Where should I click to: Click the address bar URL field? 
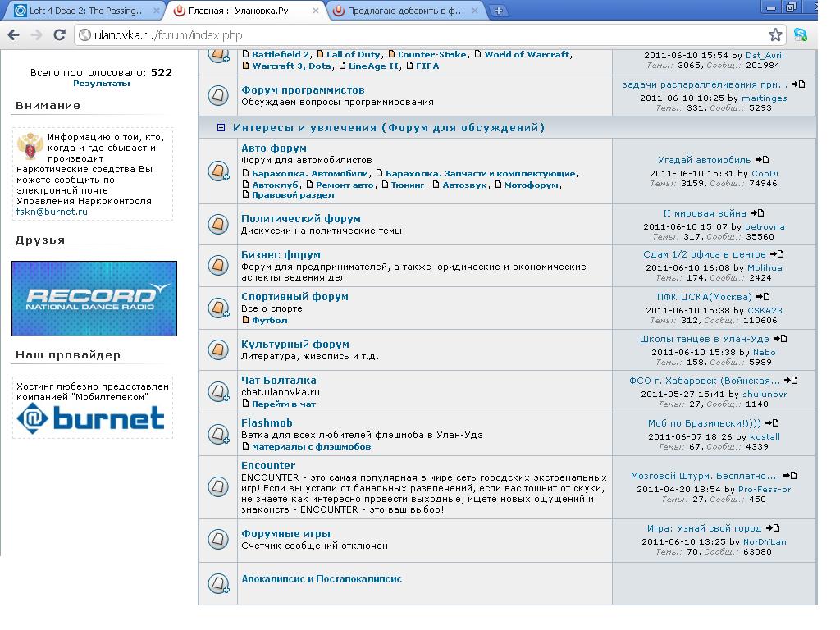(x=410, y=35)
